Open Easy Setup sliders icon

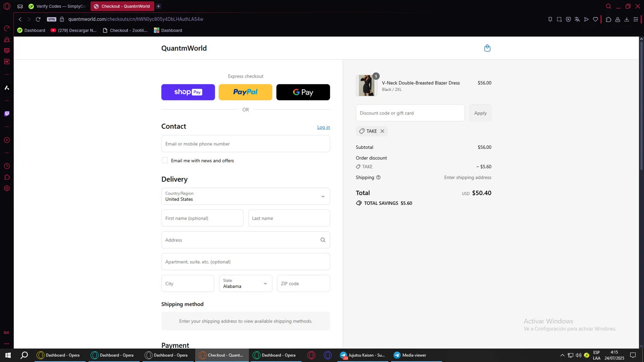(x=636, y=19)
